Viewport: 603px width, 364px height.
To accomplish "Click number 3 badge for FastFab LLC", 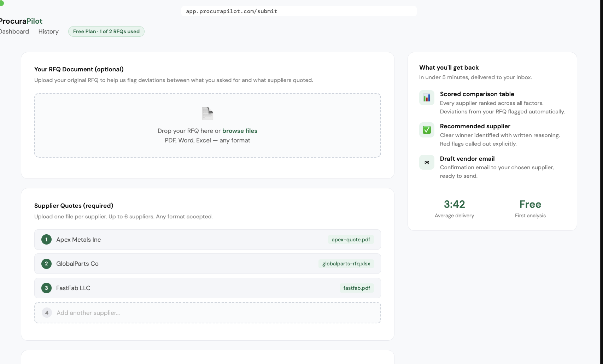I will (46, 288).
